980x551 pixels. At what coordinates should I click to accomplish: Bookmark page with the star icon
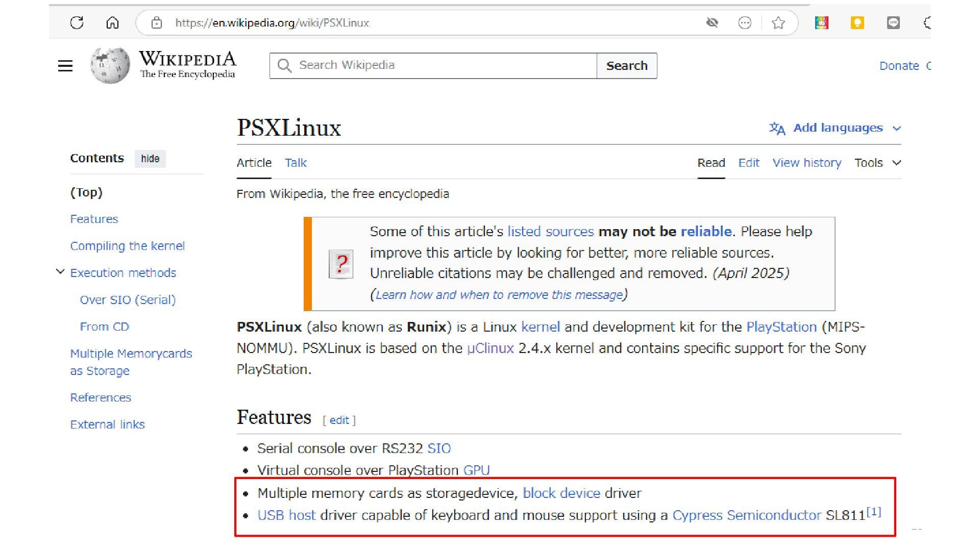[778, 23]
